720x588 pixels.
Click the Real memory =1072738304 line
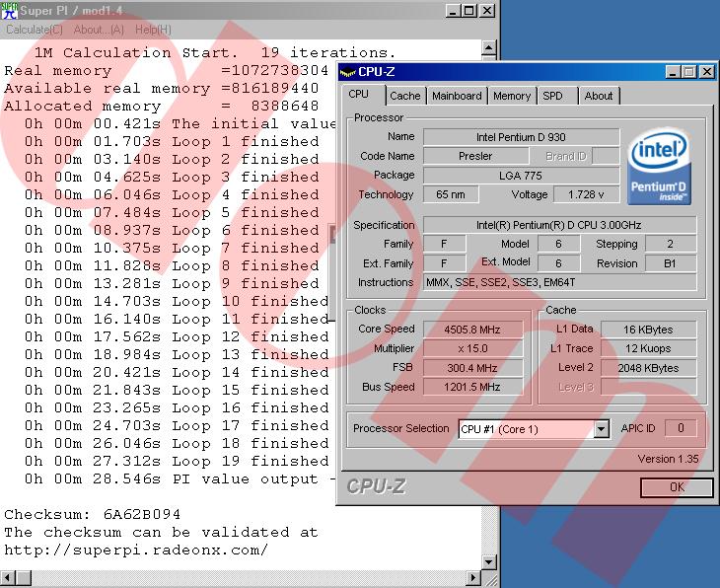click(167, 71)
